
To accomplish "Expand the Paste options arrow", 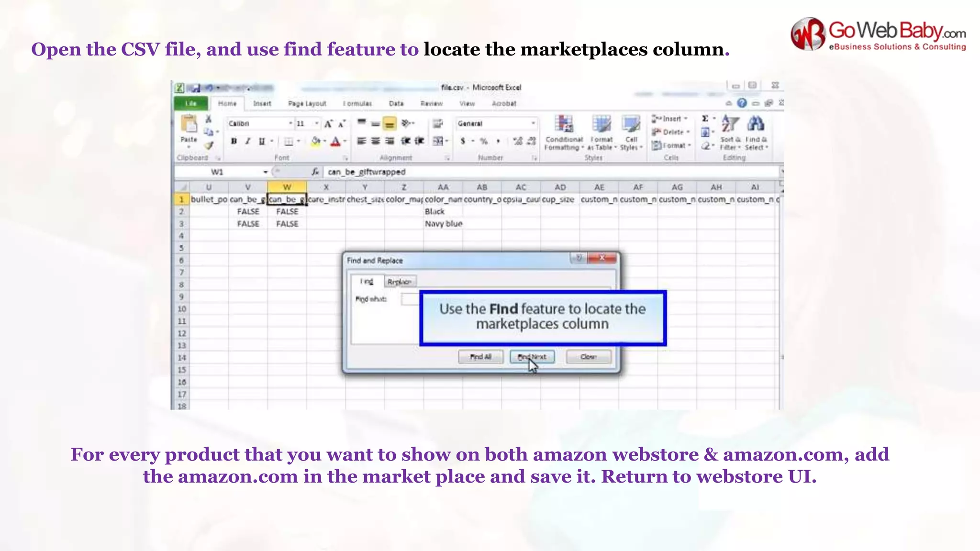I will [x=189, y=146].
